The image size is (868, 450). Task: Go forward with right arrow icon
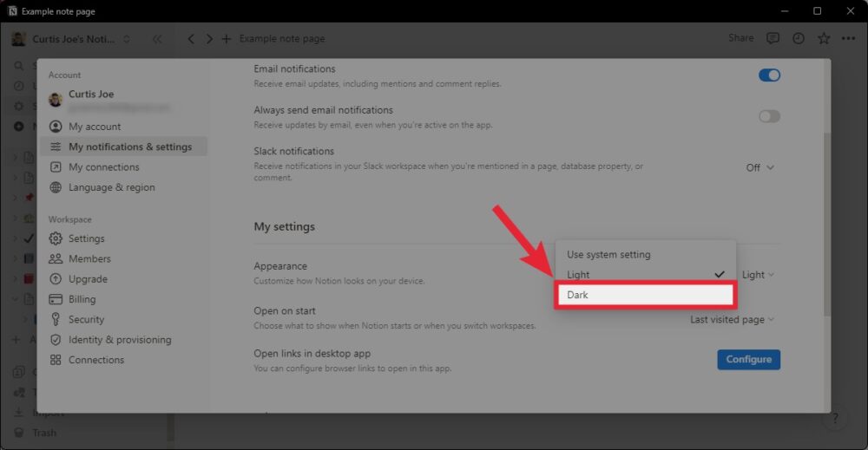(209, 39)
